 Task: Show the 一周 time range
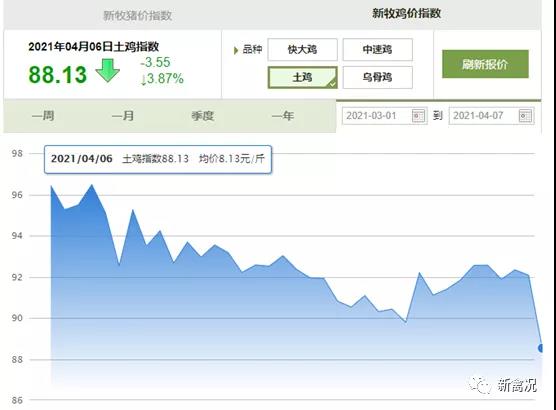click(x=43, y=116)
